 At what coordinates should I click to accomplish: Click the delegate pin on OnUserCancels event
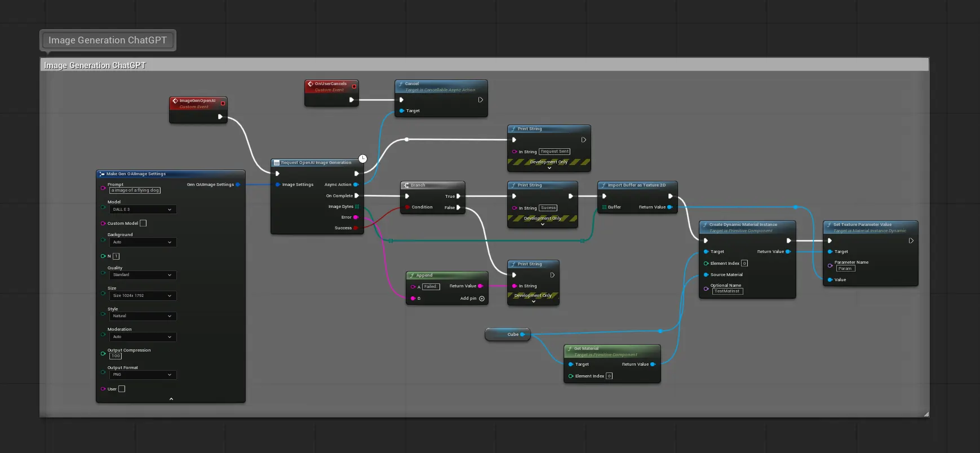(x=354, y=86)
